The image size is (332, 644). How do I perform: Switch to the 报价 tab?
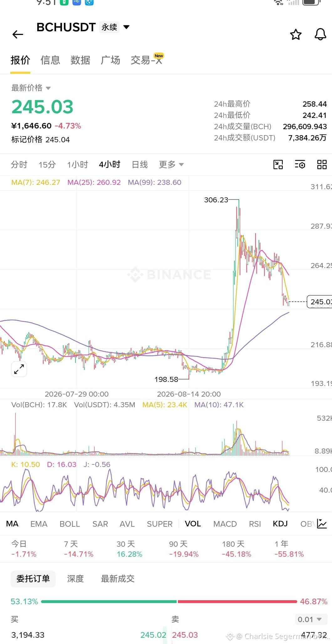tap(20, 60)
